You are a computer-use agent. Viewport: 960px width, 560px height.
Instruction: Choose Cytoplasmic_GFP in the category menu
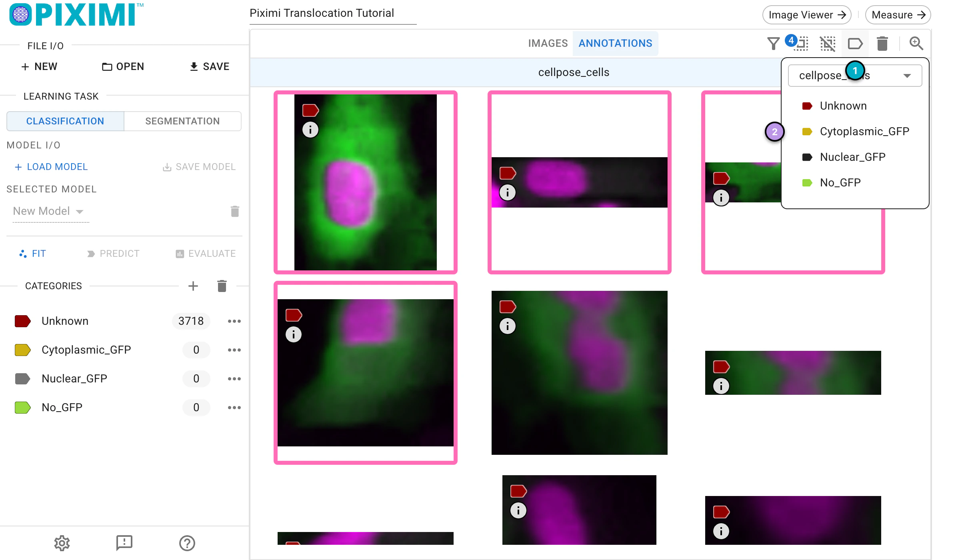click(x=855, y=132)
